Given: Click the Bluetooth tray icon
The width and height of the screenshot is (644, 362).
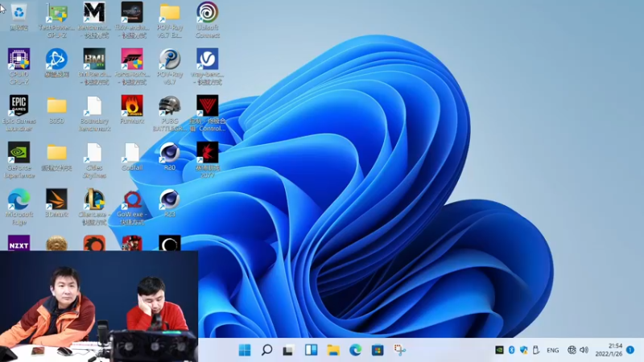Looking at the screenshot, I should pos(511,350).
